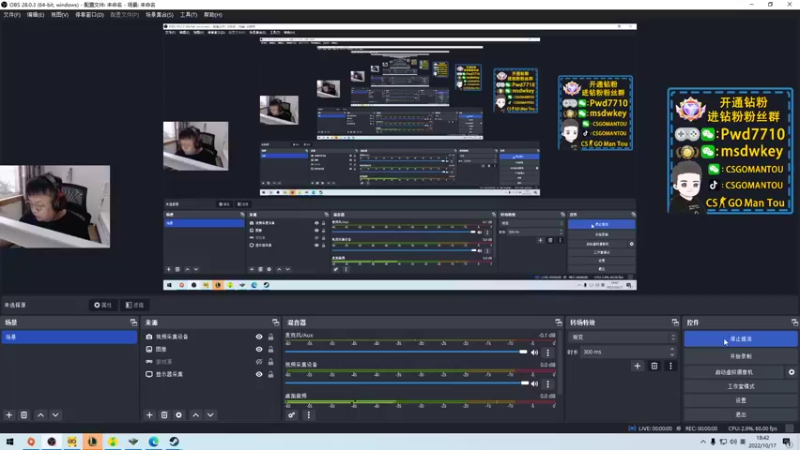Viewport: 800px width, 450px height.
Task: Click 工作室模式 studio mode button
Action: pos(740,386)
